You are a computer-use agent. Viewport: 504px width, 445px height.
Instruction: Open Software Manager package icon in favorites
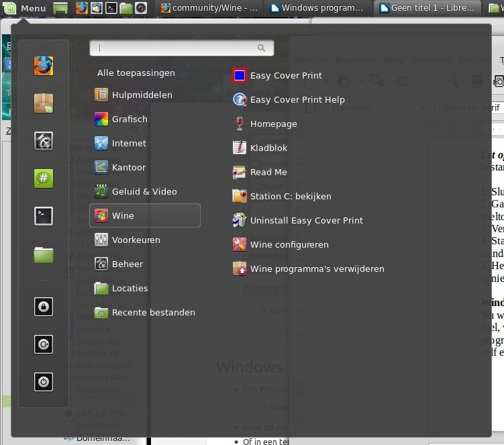point(44,103)
